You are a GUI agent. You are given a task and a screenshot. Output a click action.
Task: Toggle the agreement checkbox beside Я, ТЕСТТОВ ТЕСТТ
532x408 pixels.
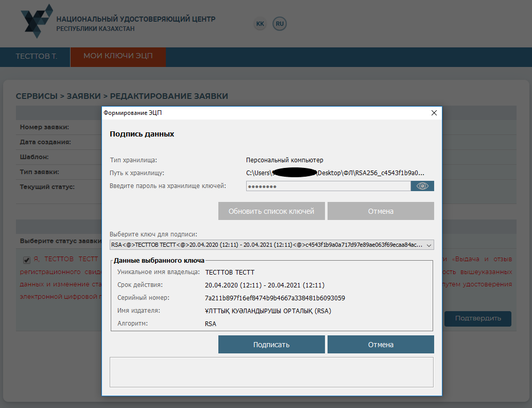(27, 260)
